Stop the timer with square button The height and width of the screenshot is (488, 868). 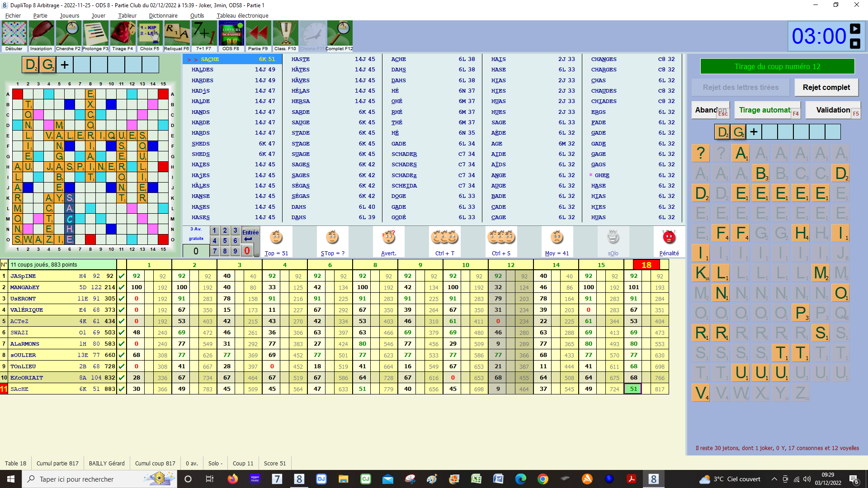point(855,44)
